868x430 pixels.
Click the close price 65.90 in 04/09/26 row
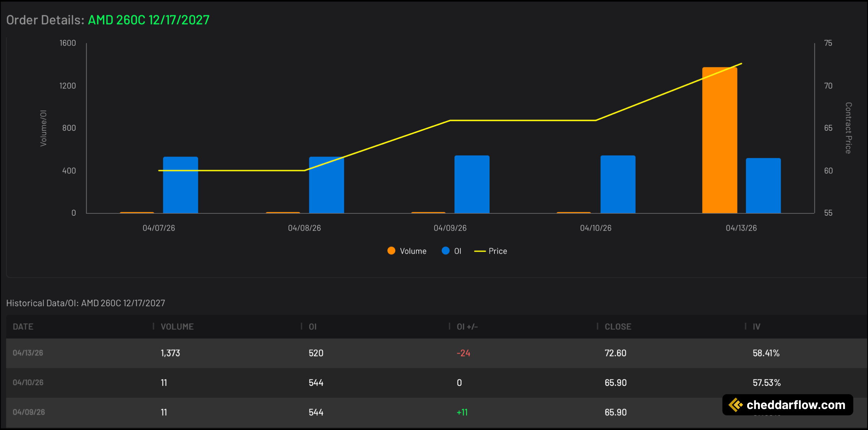(616, 412)
